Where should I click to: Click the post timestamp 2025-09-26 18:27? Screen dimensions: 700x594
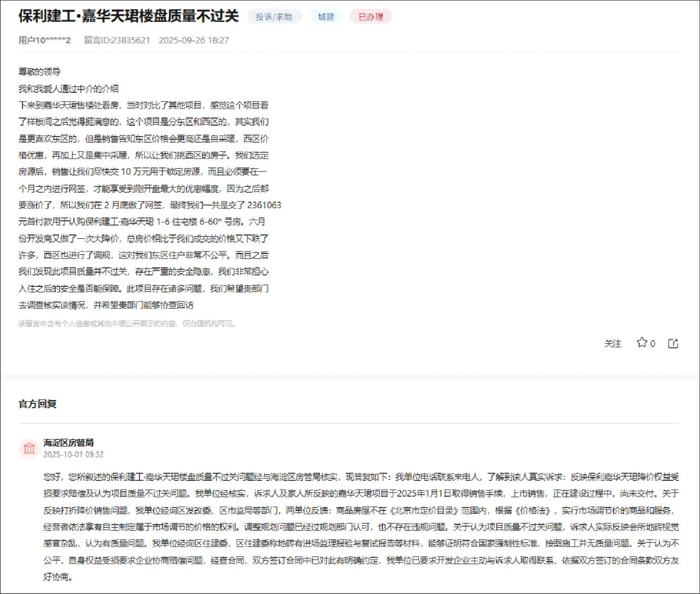coord(194,40)
